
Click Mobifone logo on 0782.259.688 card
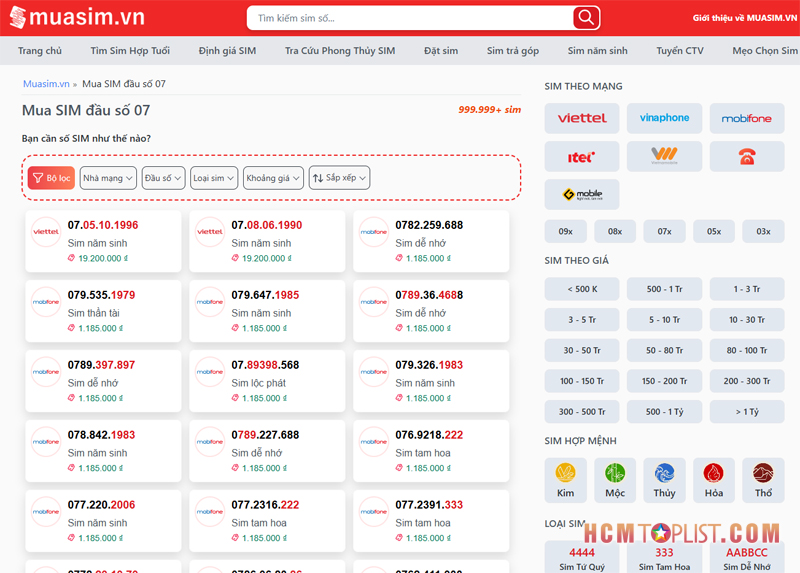click(373, 232)
